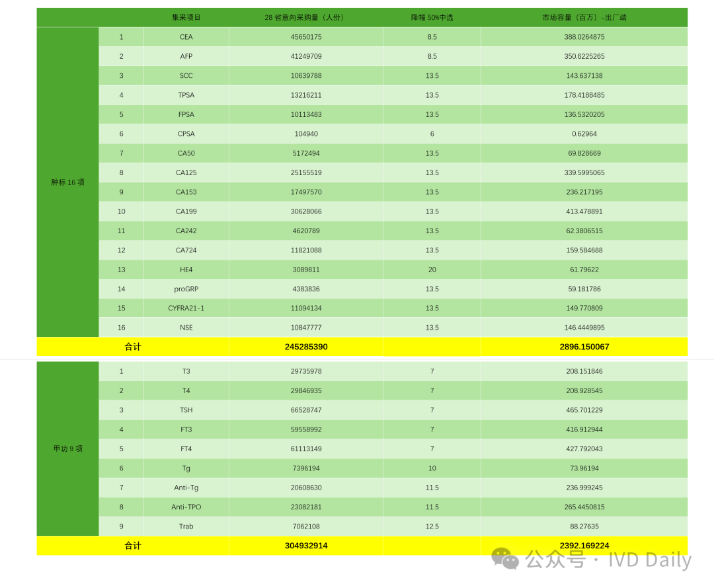Viewport: 714px width, 588px height.
Task: Click the tumor marker total 245285390
Action: tap(306, 347)
